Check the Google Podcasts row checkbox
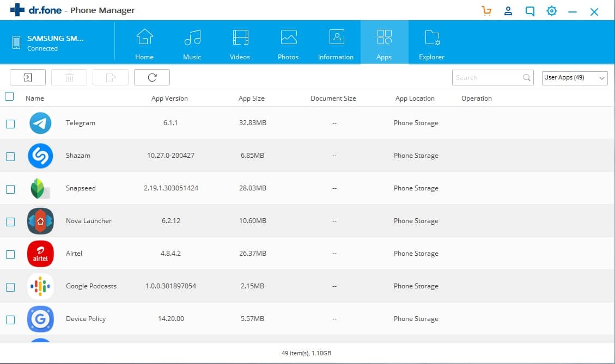The image size is (615, 364). click(x=10, y=287)
